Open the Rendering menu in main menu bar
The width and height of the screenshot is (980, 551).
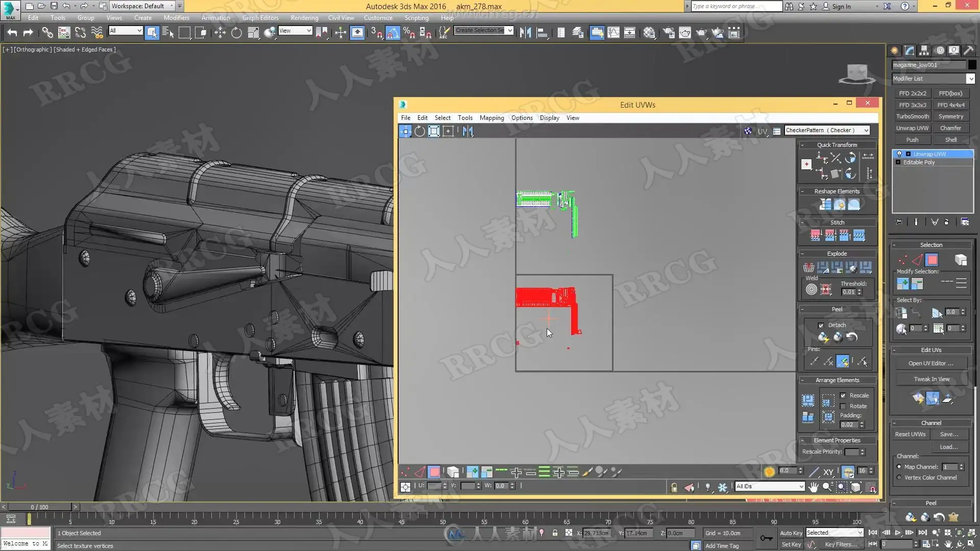(x=304, y=18)
